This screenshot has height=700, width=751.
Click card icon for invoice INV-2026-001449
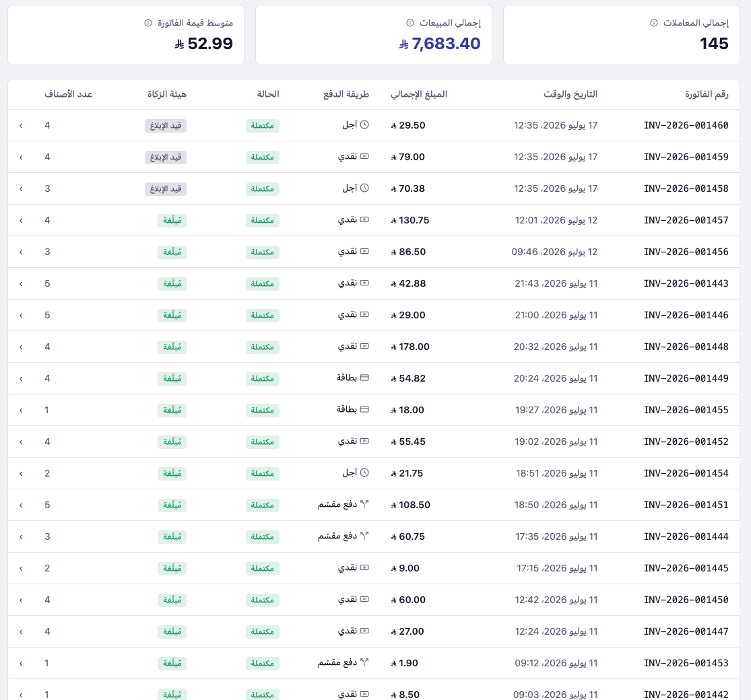[x=364, y=378]
